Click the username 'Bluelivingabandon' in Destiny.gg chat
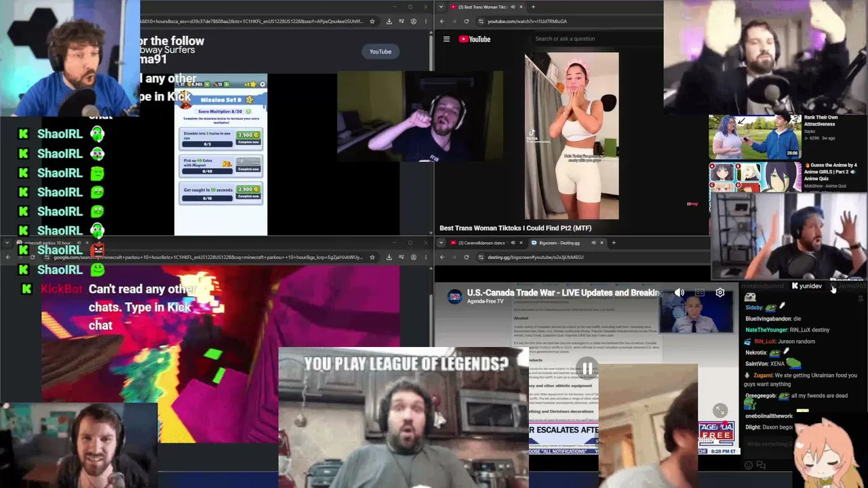 [768, 319]
